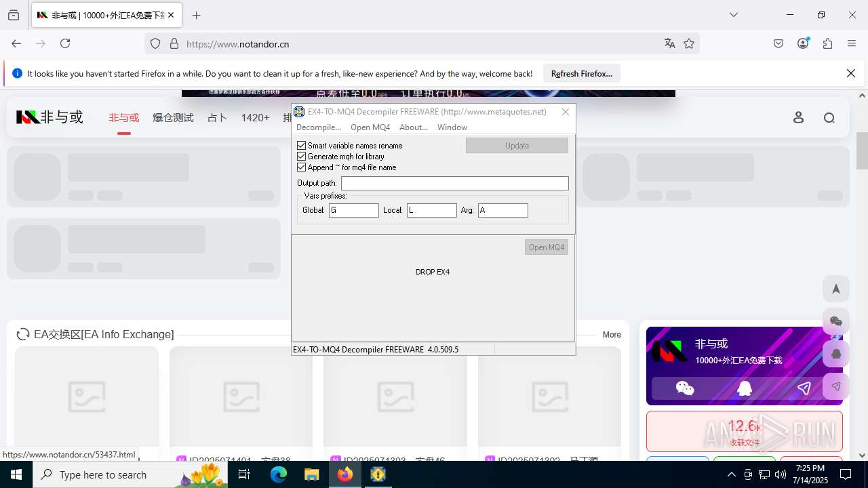The image size is (868, 488).
Task: Click the Local prefix field
Action: (x=432, y=211)
